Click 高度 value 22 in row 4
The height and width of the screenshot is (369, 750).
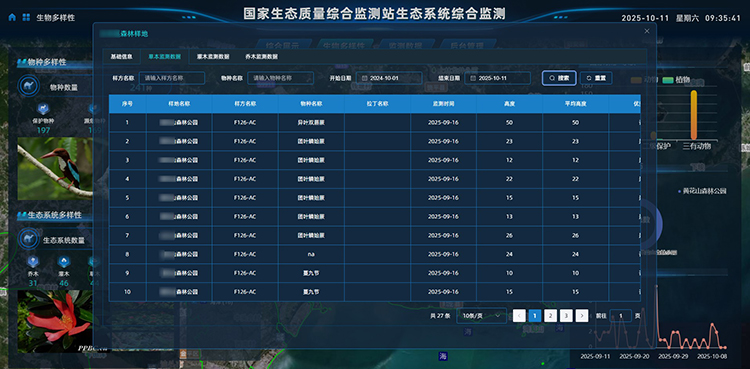coord(509,179)
